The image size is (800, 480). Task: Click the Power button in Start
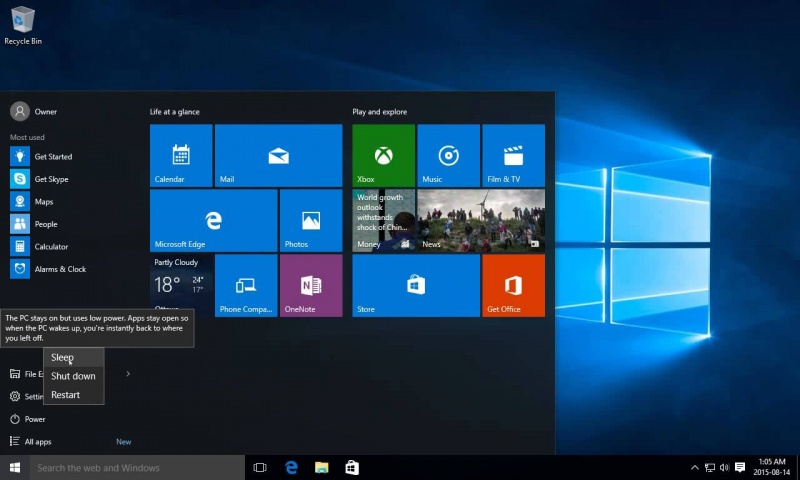point(28,419)
